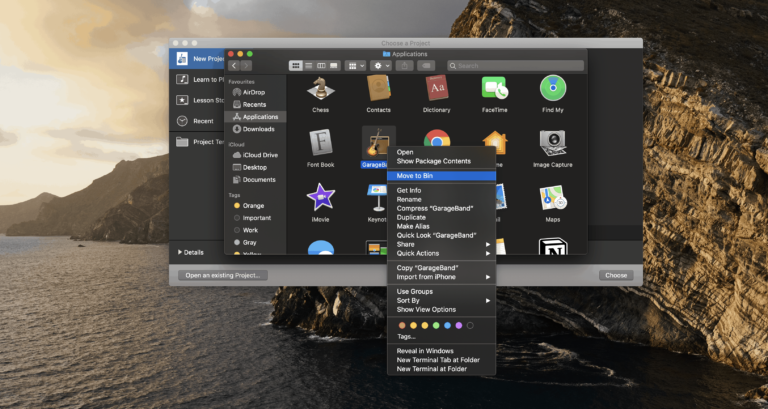Select the Contacts app icon
The height and width of the screenshot is (409, 768).
point(378,89)
